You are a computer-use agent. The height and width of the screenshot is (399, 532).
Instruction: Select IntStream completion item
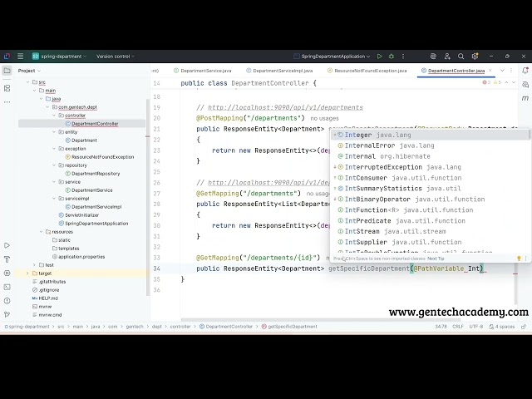click(430, 231)
